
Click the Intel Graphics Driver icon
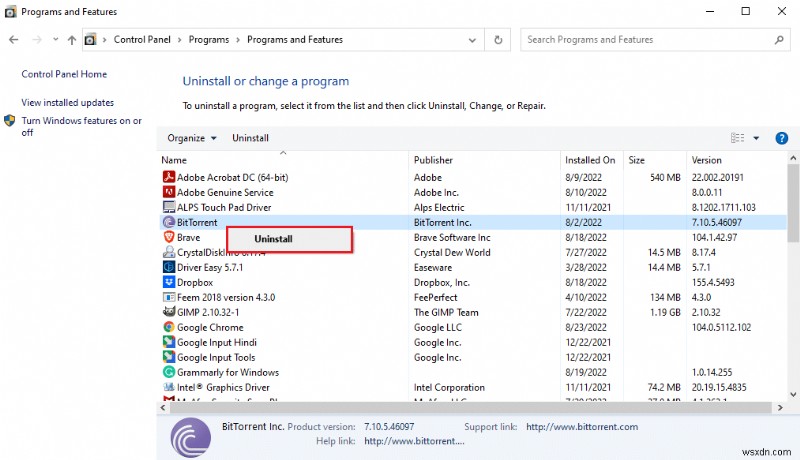tap(169, 387)
